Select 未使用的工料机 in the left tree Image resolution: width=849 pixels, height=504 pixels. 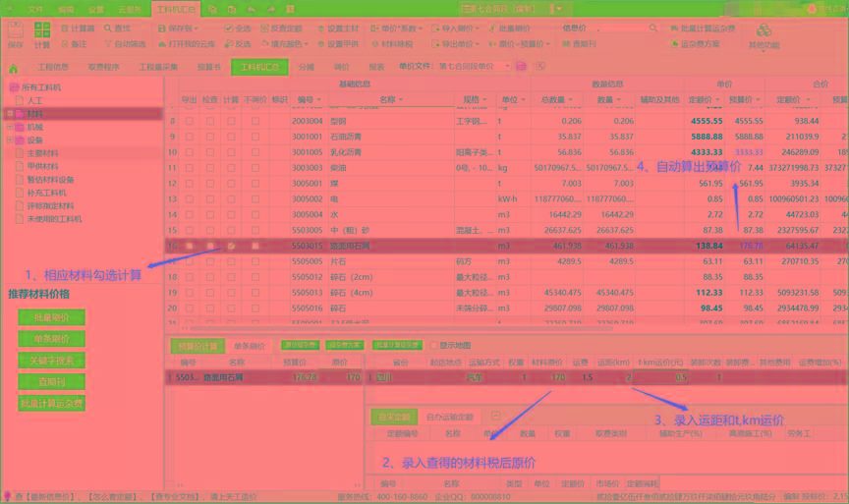[x=54, y=219]
